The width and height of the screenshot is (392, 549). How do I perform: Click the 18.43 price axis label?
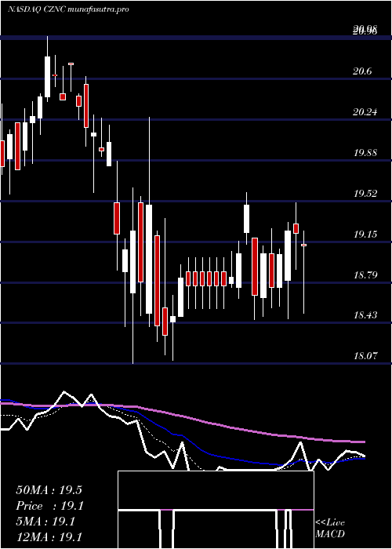pyautogui.click(x=365, y=315)
